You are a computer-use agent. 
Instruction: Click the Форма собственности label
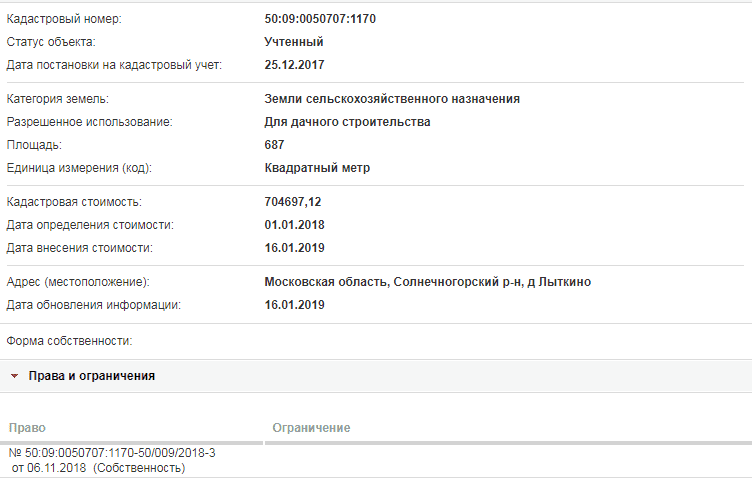coord(69,341)
